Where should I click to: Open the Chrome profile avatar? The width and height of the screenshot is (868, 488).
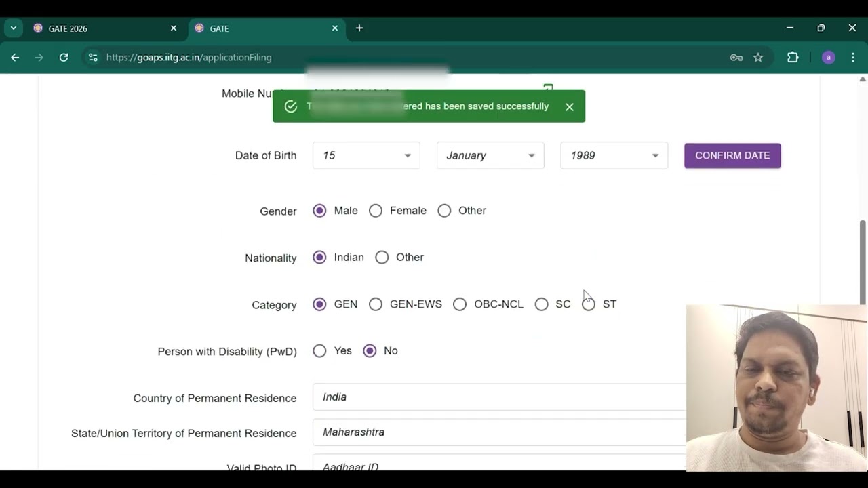point(828,58)
